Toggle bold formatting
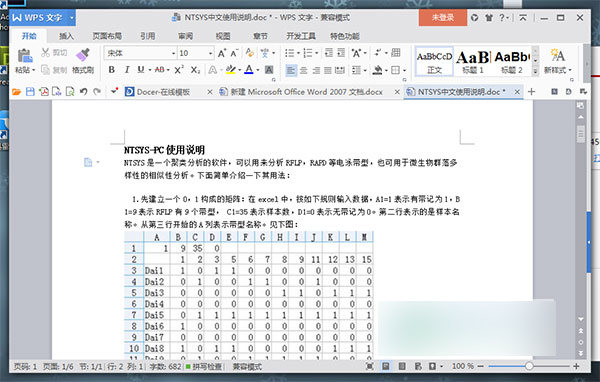Screen dimensions: 600x382 pyautogui.click(x=111, y=70)
